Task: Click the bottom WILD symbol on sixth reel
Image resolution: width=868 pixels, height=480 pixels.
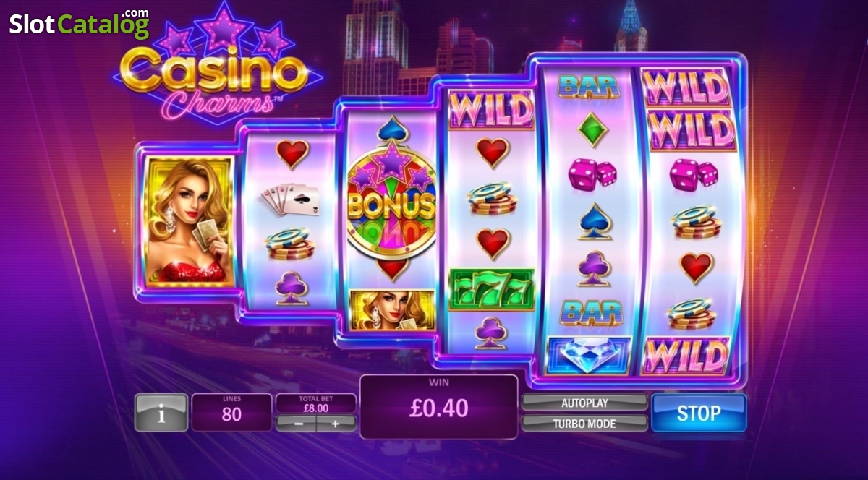Action: [685, 355]
